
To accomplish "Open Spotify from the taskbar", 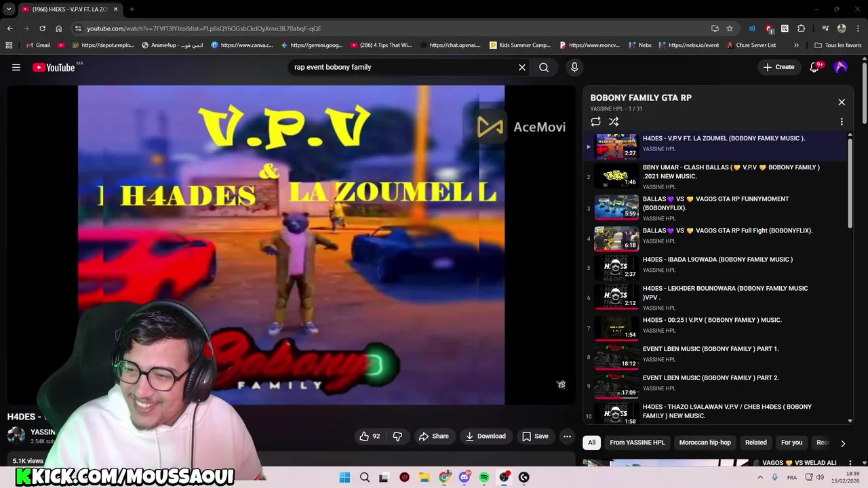I will click(x=484, y=477).
